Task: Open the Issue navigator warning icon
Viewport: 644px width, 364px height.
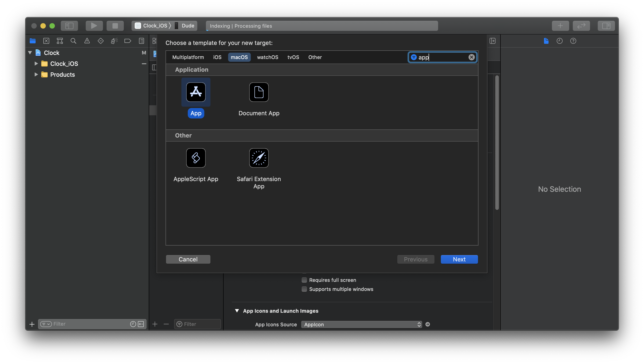Action: pyautogui.click(x=87, y=41)
